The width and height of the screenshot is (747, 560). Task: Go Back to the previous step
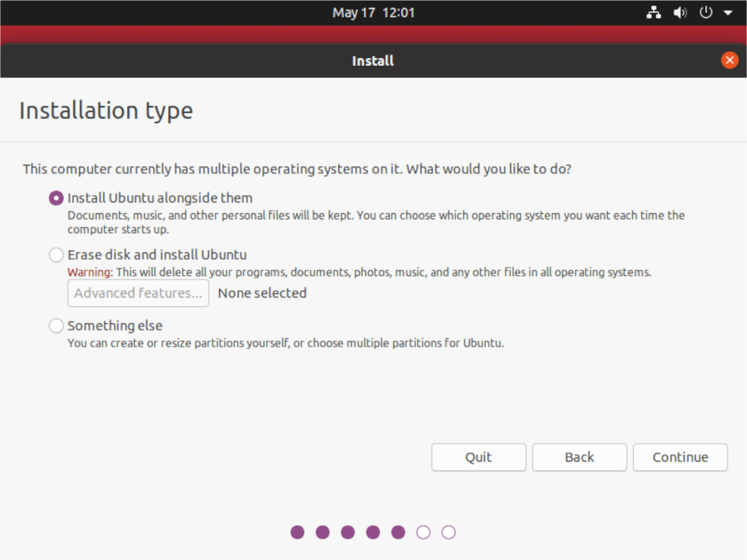coord(579,457)
